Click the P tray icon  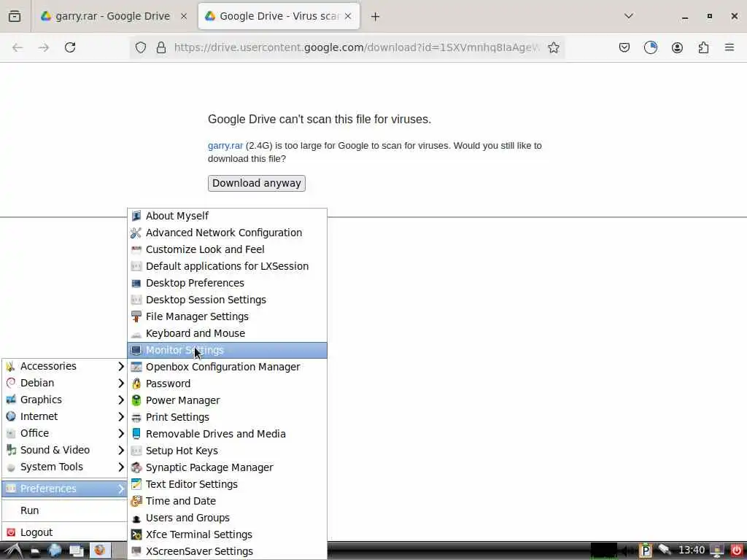click(645, 551)
